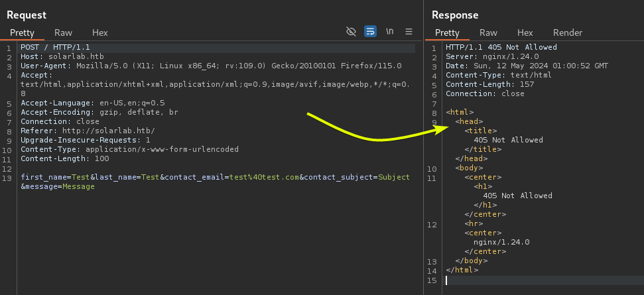
Task: Open the Response Render tab
Action: coord(568,32)
